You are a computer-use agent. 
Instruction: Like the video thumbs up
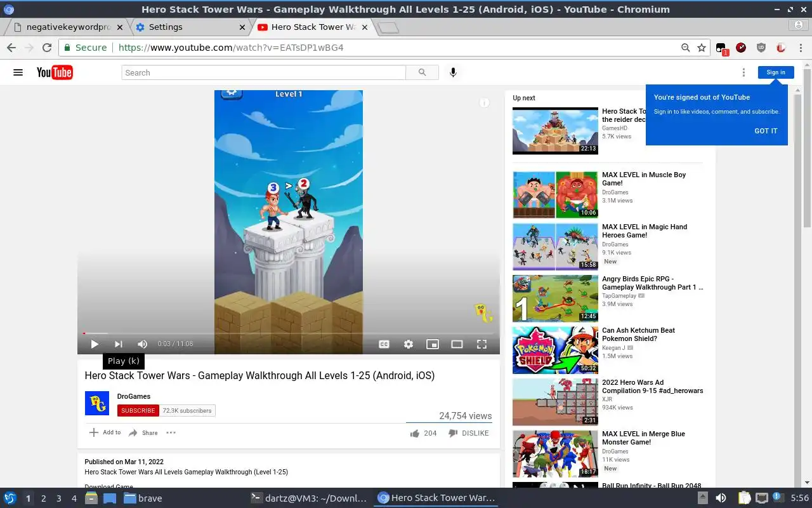pos(423,433)
